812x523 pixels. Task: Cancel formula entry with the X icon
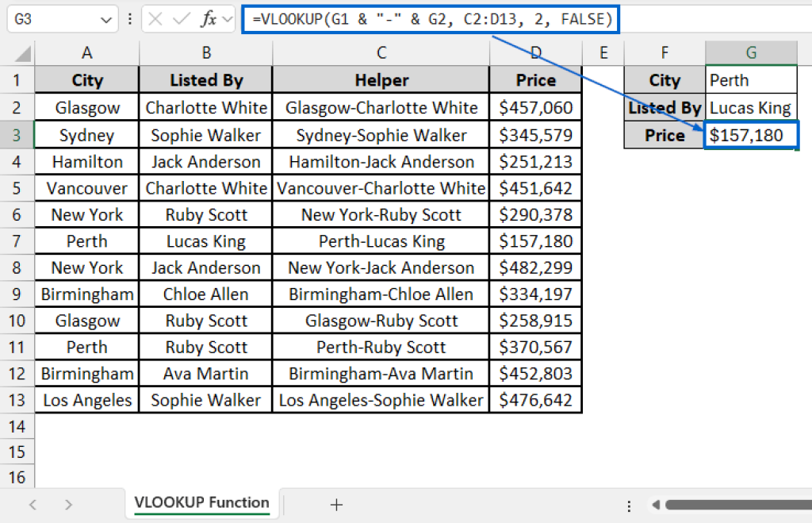point(155,20)
